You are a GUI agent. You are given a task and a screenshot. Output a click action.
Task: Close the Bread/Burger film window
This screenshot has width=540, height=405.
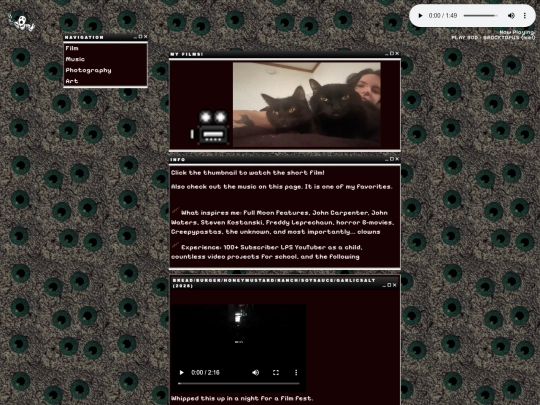[395, 285]
